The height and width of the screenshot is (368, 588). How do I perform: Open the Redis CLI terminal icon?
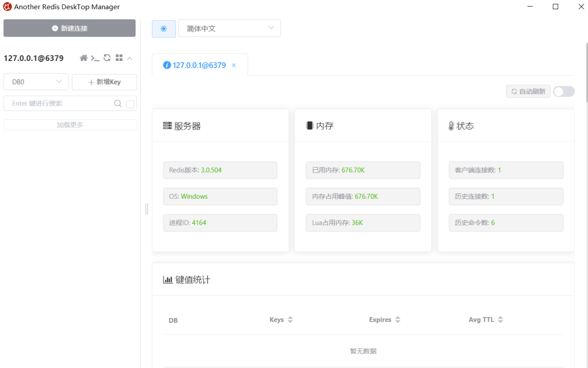96,58
